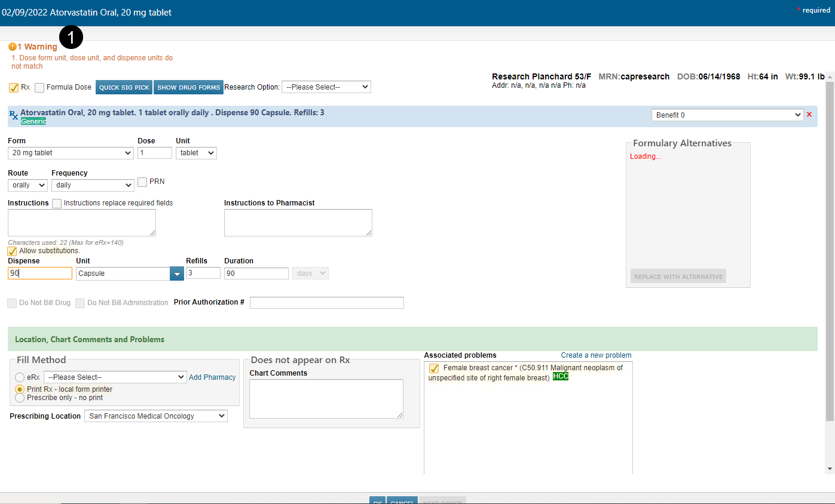Open the dispense Unit combo arrow
Image resolution: width=835 pixels, height=504 pixels.
(176, 273)
